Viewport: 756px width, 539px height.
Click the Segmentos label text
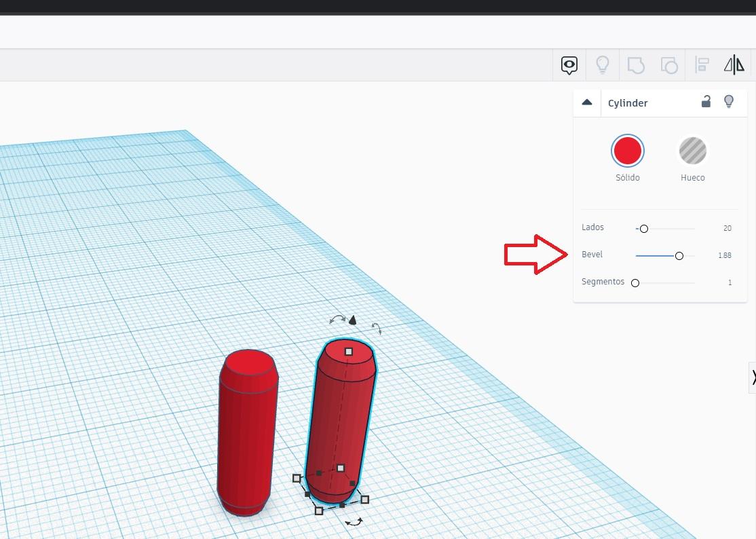(x=603, y=282)
